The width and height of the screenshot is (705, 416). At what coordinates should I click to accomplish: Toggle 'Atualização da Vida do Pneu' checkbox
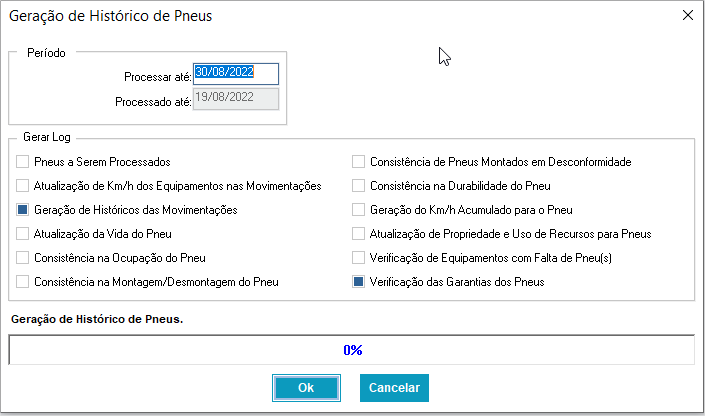point(23,234)
